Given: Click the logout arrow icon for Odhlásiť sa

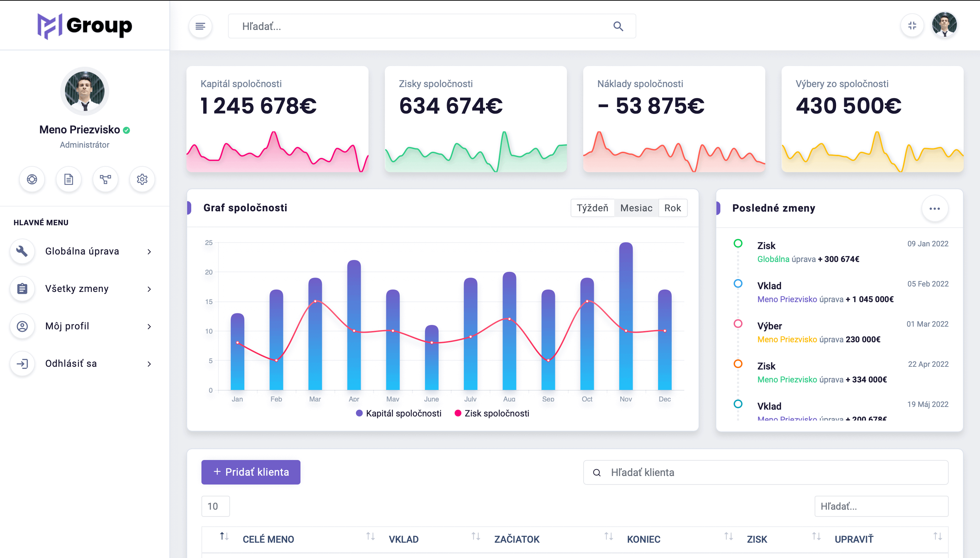Looking at the screenshot, I should (22, 364).
